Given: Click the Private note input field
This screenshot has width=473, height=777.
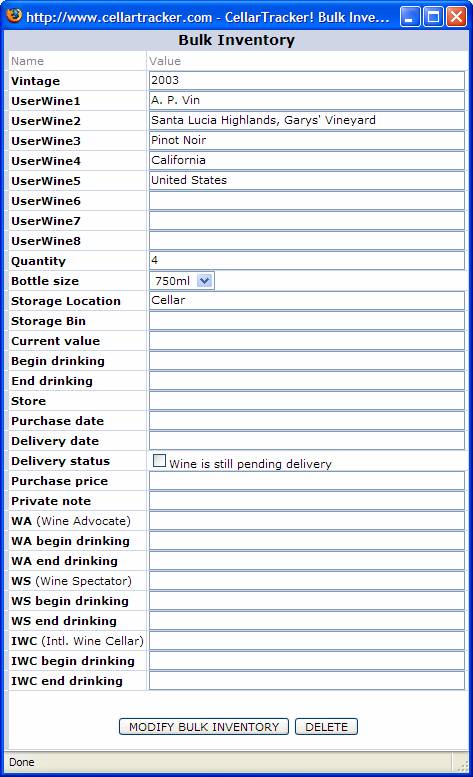Looking at the screenshot, I should click(307, 500).
